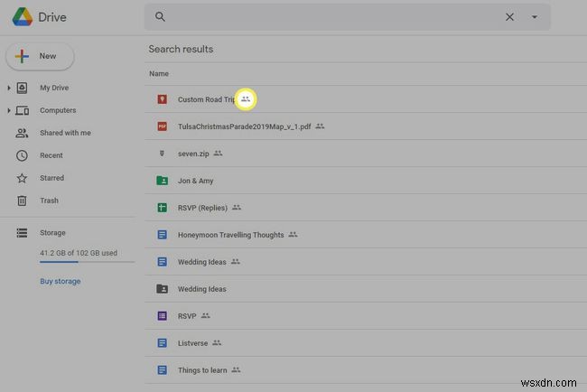Click the Sheets icon for RSVP (Replies)
Image resolution: width=587 pixels, height=392 pixels.
162,208
